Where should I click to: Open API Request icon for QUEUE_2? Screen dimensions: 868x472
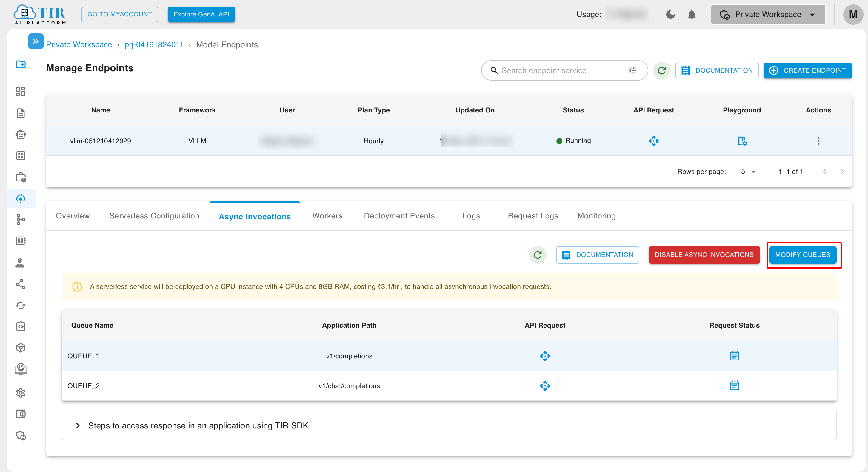tap(545, 386)
